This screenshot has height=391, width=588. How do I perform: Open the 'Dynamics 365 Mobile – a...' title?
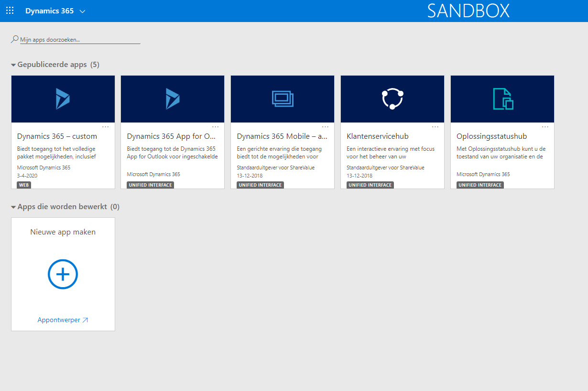click(282, 136)
